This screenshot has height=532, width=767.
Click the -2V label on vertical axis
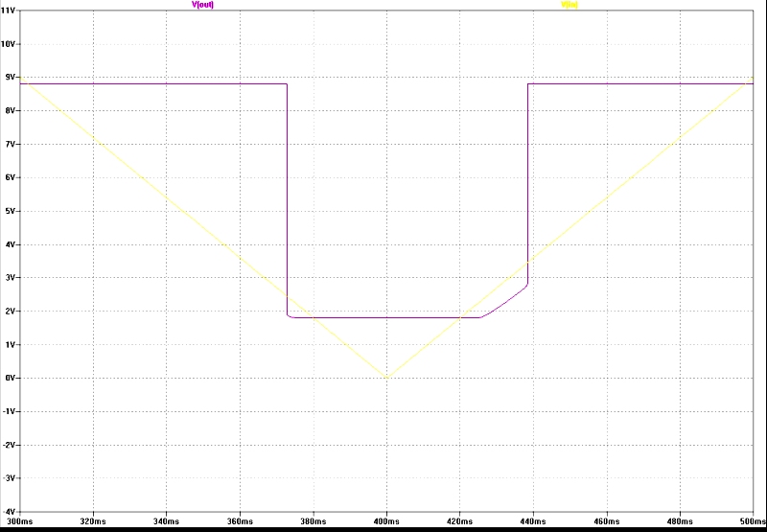tap(9, 445)
